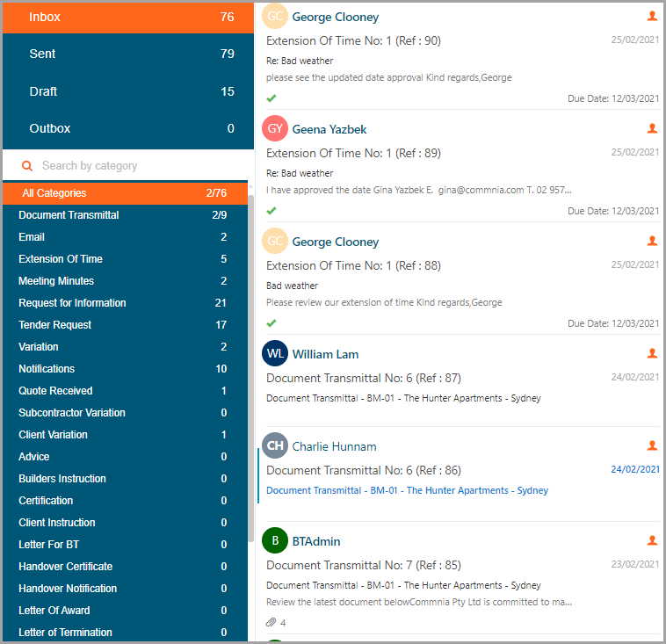Select the Letter of Termination category
This screenshot has width=666, height=644.
[125, 632]
